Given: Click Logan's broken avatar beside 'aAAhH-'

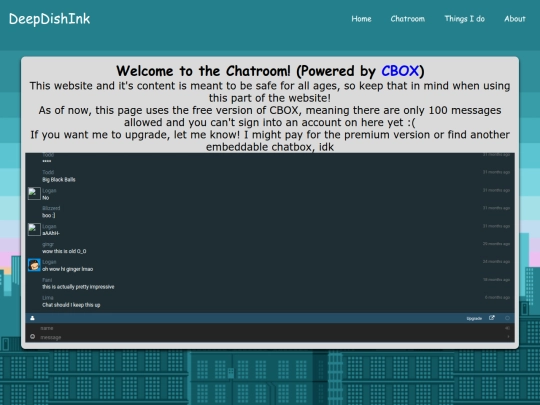Looking at the screenshot, I should click(x=34, y=229).
